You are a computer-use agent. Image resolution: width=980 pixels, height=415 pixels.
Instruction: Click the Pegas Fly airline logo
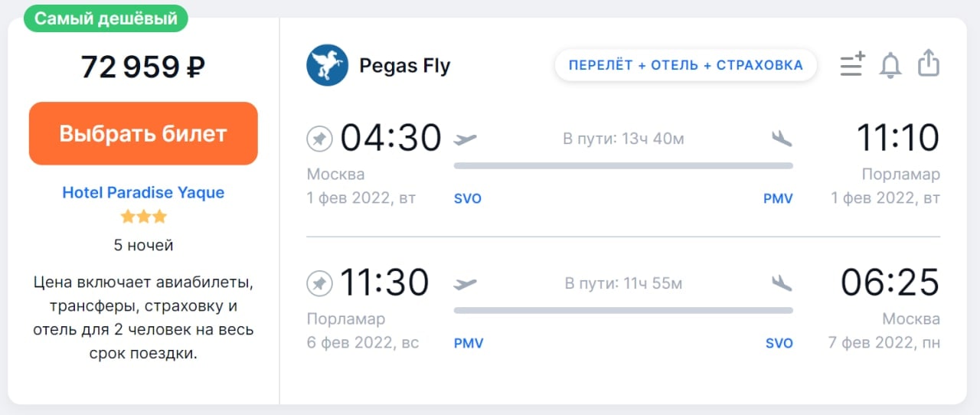[x=327, y=65]
